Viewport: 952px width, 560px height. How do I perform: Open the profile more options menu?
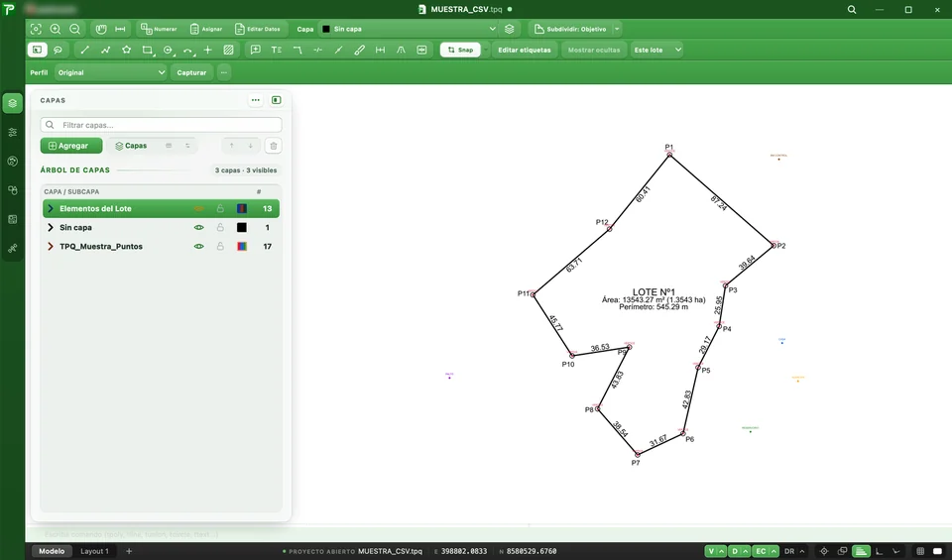coord(224,72)
